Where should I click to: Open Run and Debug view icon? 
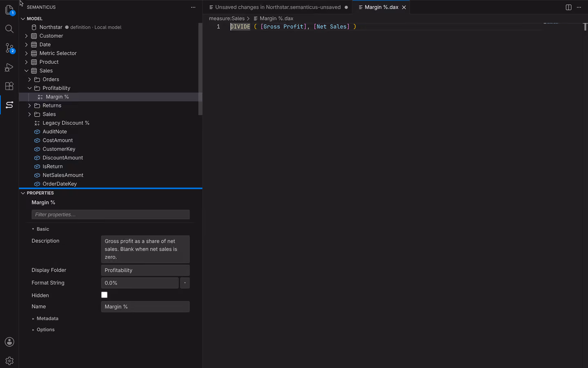(9, 67)
